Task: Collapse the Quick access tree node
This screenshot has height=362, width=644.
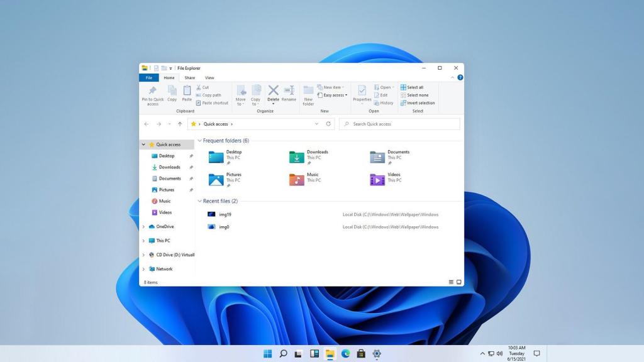Action: [x=143, y=145]
